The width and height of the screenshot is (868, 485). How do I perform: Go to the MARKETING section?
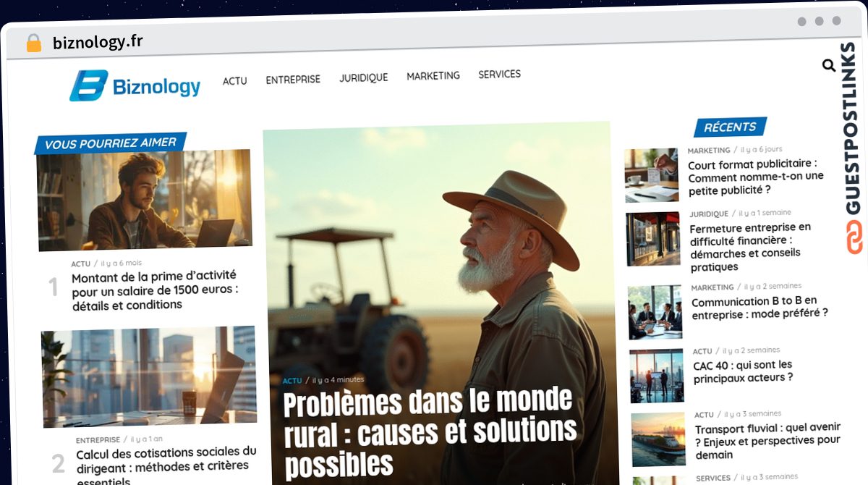[x=433, y=75]
